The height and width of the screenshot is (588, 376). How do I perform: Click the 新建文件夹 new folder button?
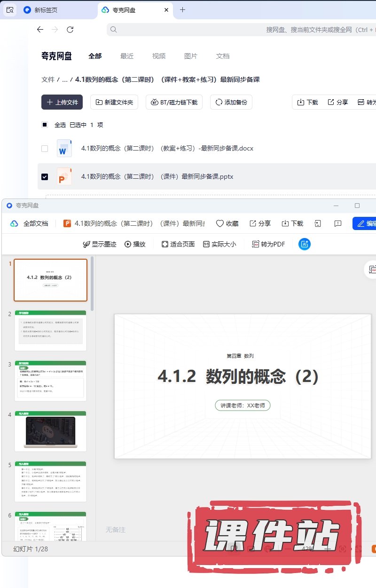tap(114, 102)
